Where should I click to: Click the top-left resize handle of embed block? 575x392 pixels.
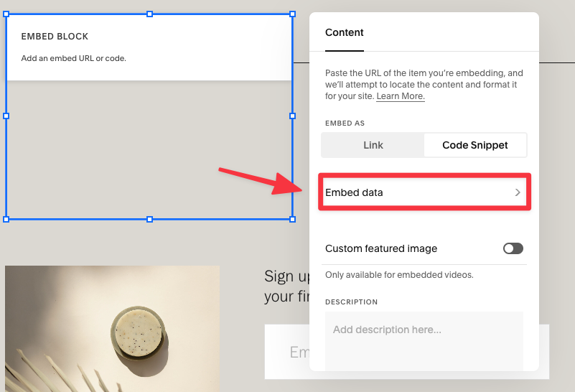(6, 14)
